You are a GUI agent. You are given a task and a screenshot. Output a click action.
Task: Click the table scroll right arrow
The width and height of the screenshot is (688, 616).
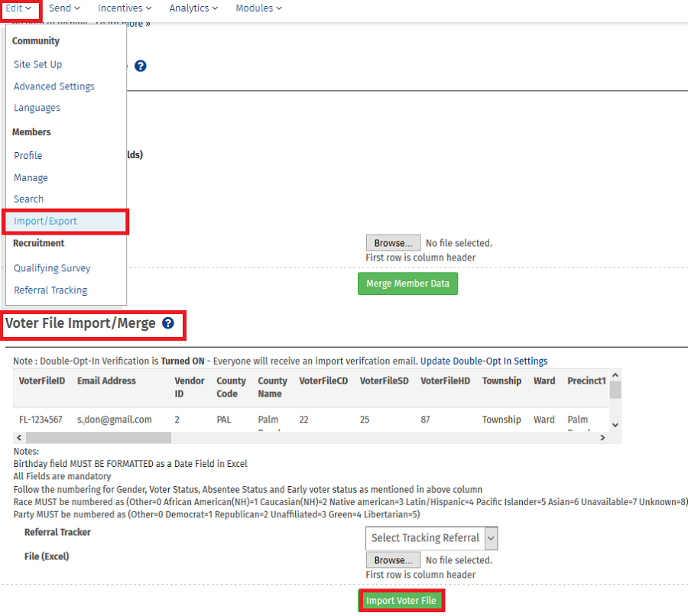[x=602, y=438]
